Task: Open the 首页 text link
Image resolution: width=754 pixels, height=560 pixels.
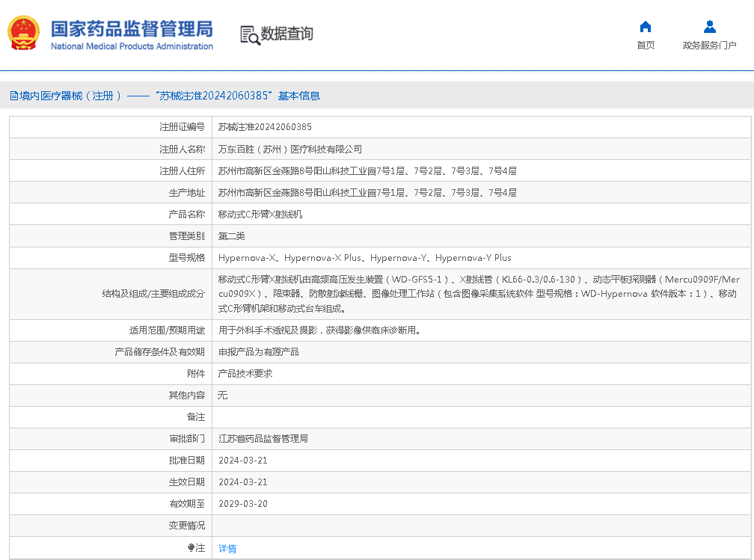Action: pyautogui.click(x=646, y=46)
